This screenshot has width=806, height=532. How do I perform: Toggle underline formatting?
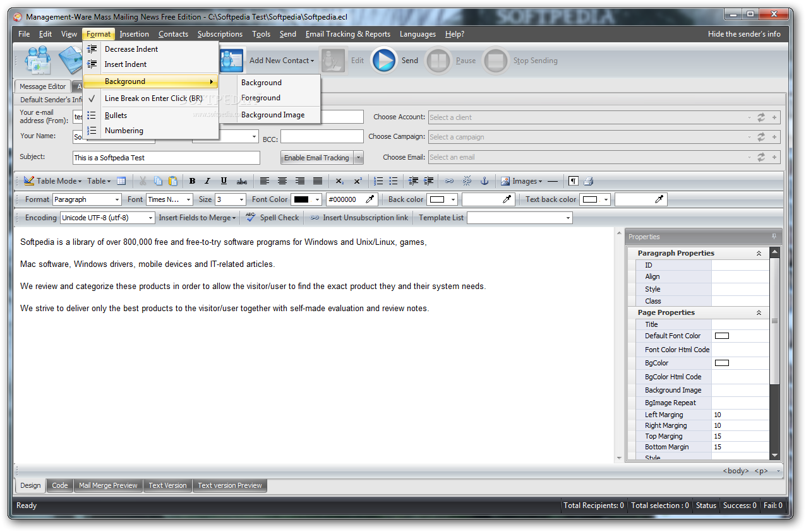[x=224, y=181]
